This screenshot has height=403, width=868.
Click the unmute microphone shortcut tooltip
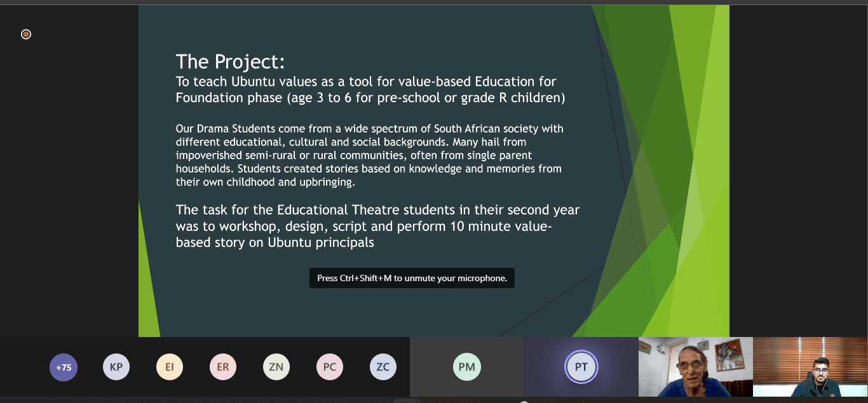[x=412, y=278]
